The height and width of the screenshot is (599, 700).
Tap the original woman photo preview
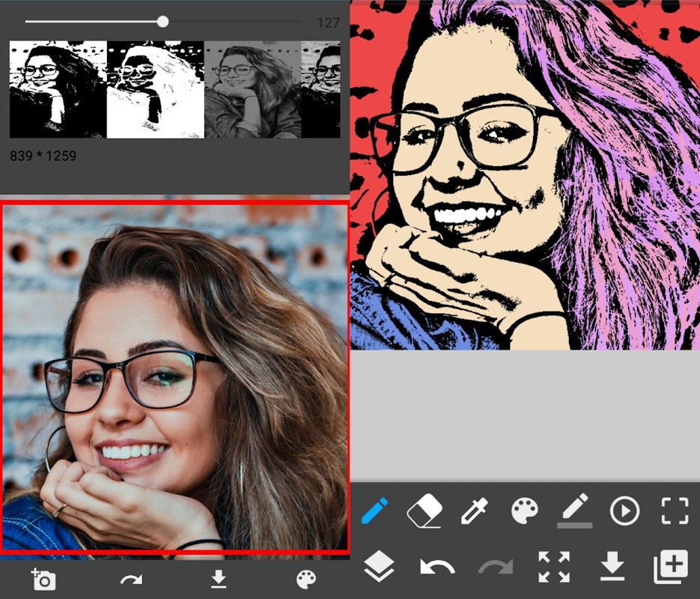coord(174,377)
